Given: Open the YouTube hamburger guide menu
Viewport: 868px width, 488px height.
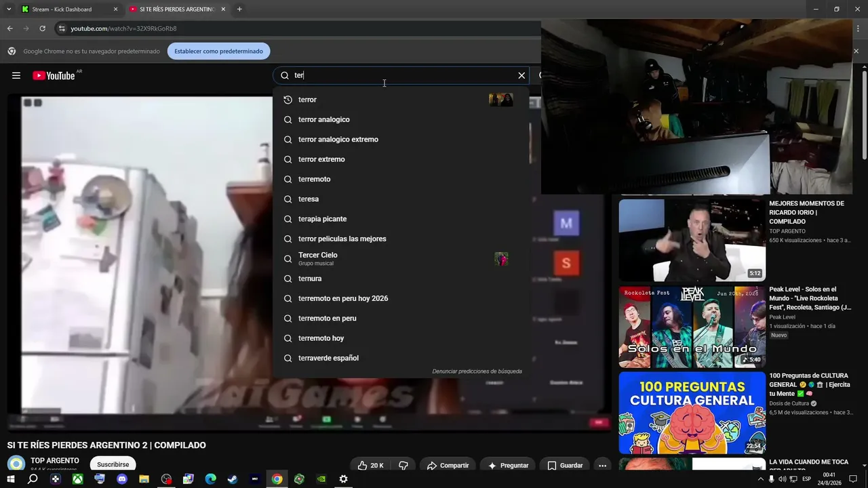Looking at the screenshot, I should click(x=16, y=75).
